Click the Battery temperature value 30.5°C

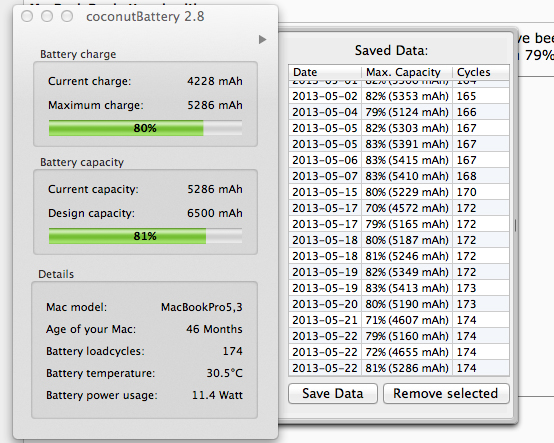pos(224,373)
